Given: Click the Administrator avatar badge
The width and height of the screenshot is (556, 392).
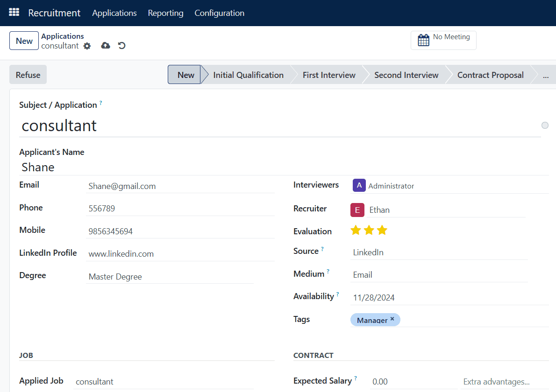Looking at the screenshot, I should click(359, 185).
